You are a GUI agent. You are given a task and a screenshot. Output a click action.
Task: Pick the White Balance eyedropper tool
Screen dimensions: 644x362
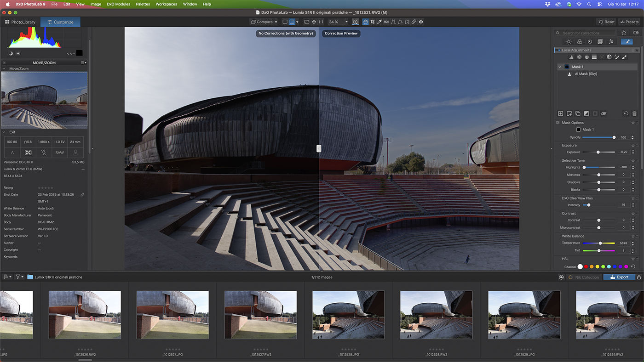(379, 22)
